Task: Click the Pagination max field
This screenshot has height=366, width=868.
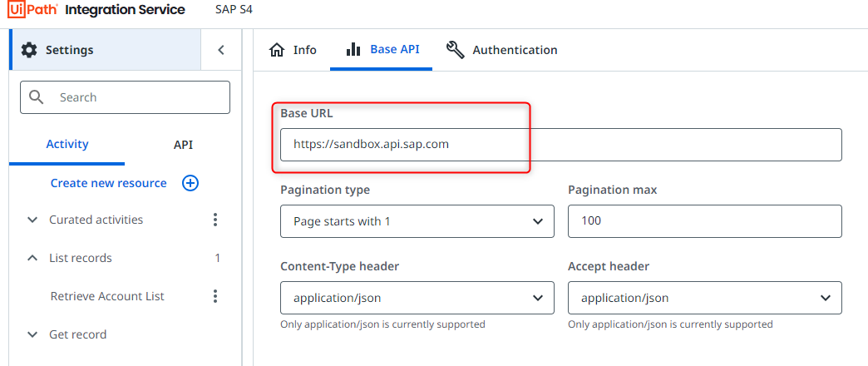Action: 705,221
